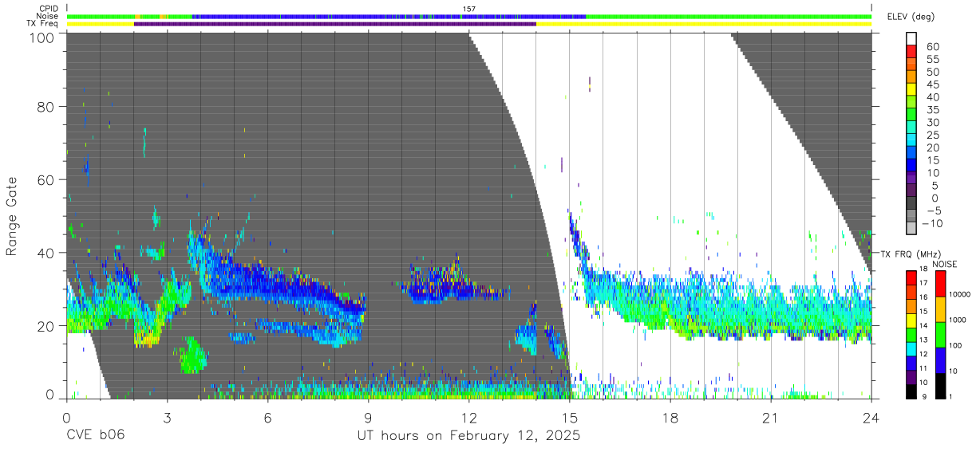Click the 'ELEV (deg)' legend title
The height and width of the screenshot is (452, 980).
[911, 17]
